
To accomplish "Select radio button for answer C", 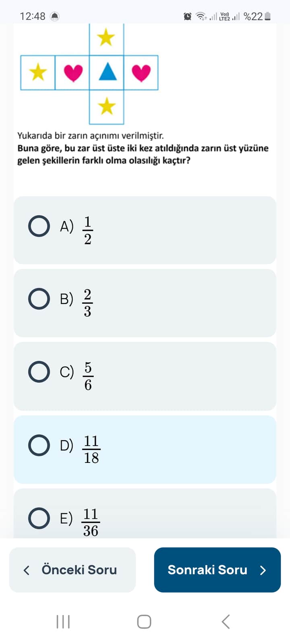I will click(x=39, y=372).
